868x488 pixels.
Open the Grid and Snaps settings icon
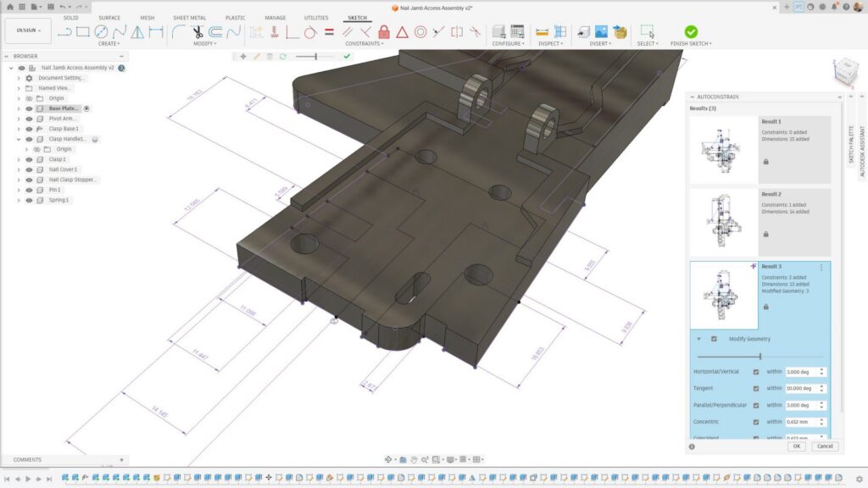click(x=464, y=459)
